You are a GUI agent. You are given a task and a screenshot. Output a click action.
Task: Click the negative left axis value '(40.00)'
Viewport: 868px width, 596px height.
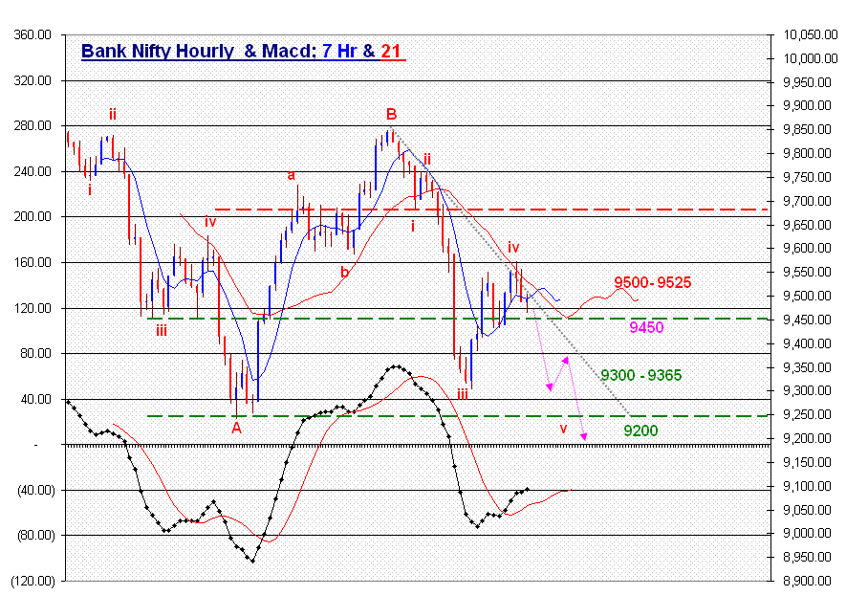point(36,490)
